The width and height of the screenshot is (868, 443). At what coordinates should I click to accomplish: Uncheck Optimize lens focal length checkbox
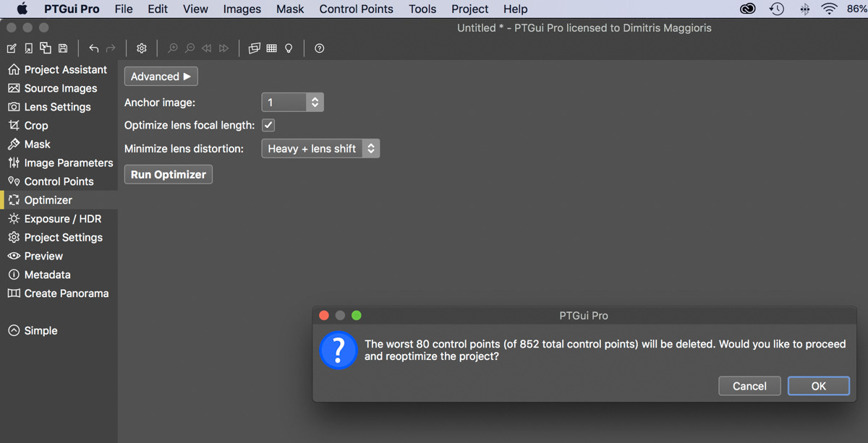[x=268, y=125]
